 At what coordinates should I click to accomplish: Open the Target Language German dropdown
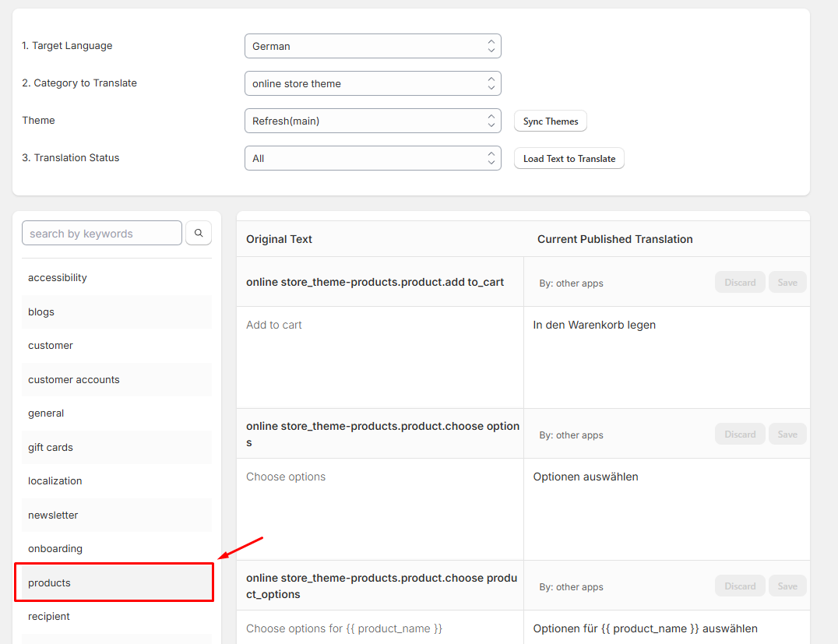pos(372,46)
